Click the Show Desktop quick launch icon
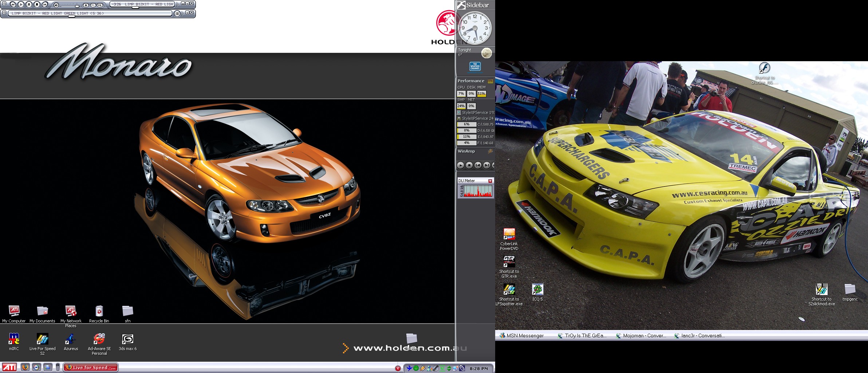The width and height of the screenshot is (868, 373). pos(48,368)
